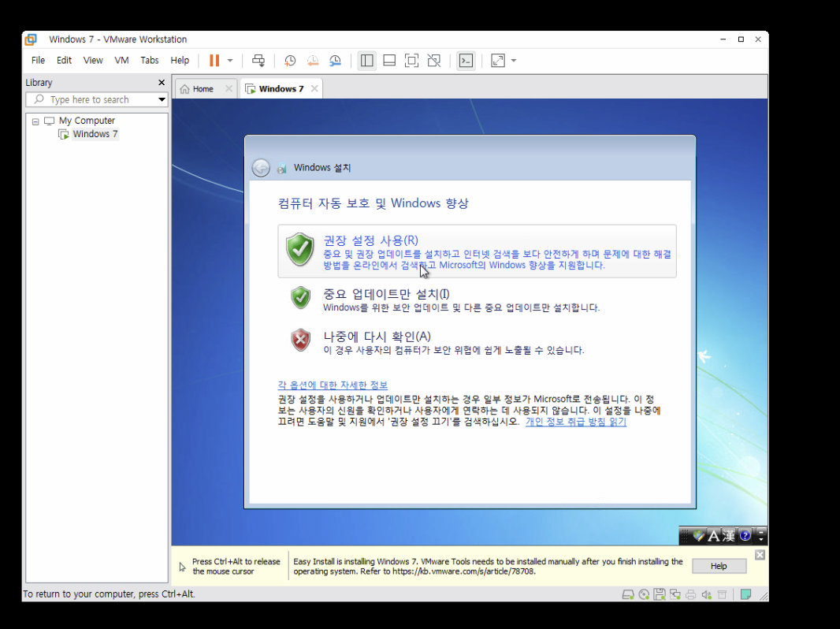The width and height of the screenshot is (840, 629).
Task: Click the IME Hanja 漢 conversion icon
Action: click(728, 536)
